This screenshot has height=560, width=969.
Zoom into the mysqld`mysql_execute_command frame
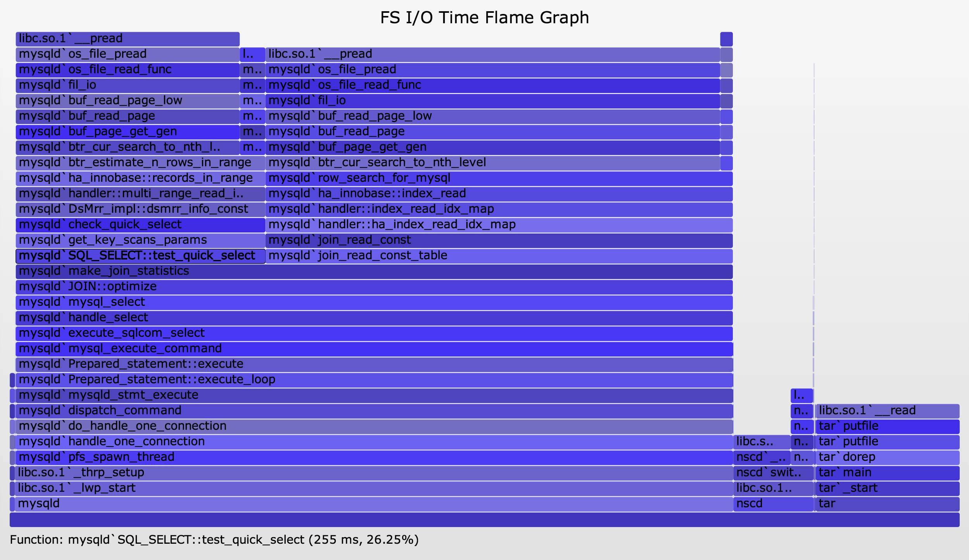pyautogui.click(x=374, y=349)
